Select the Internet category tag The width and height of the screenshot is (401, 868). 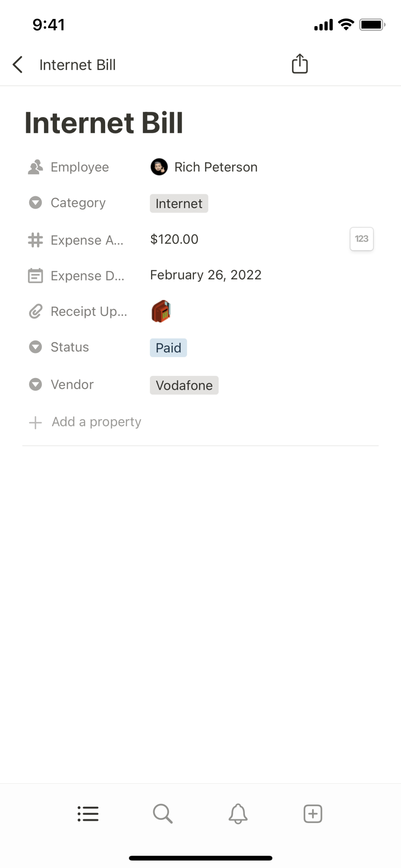179,203
